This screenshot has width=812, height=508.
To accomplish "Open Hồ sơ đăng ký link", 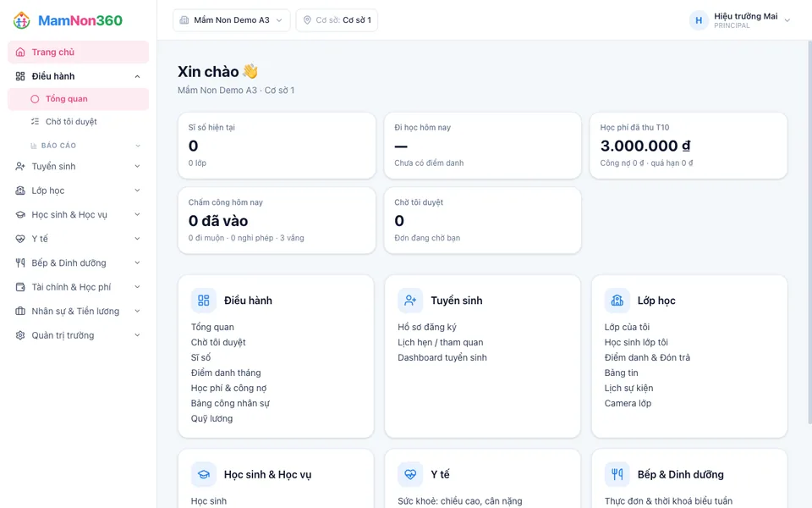I will (427, 327).
